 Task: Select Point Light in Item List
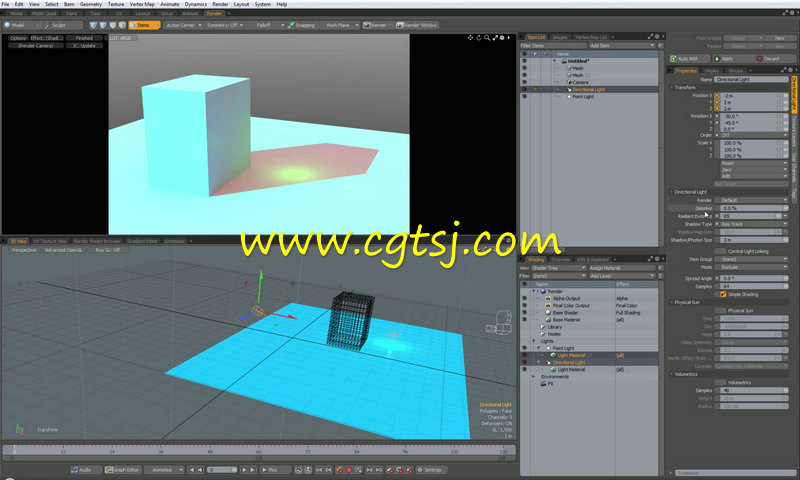click(583, 96)
